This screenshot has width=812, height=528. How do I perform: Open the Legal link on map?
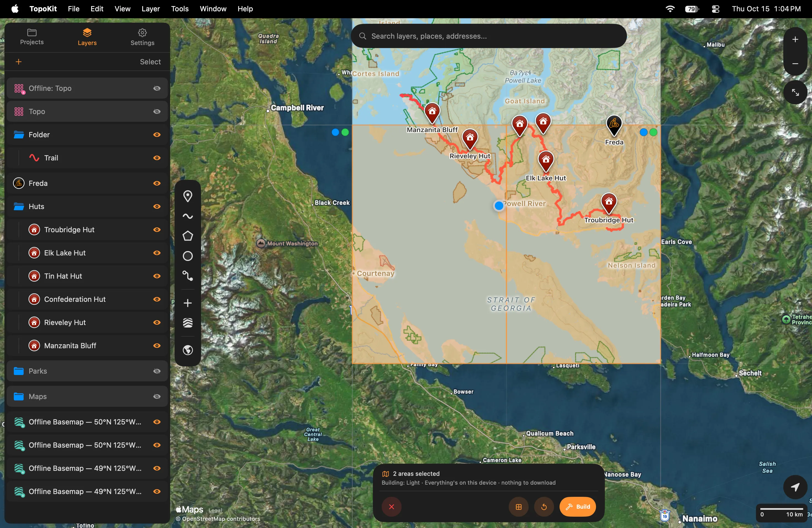(x=216, y=511)
